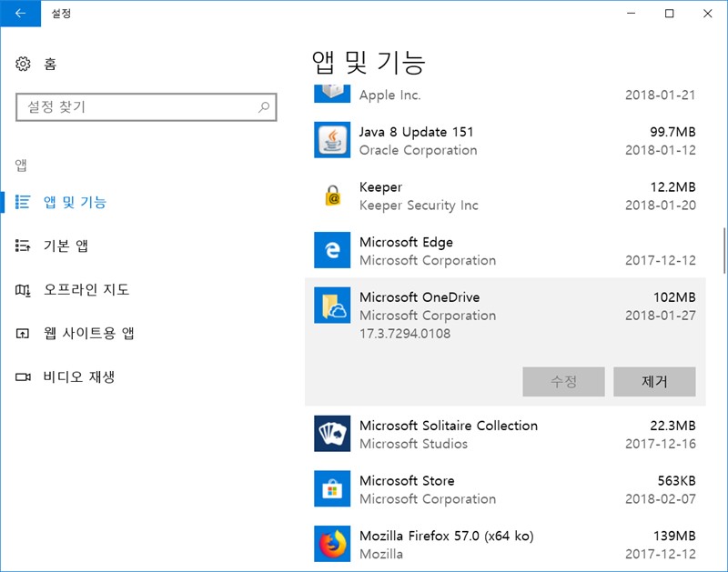Viewport: 728px width, 572px height.
Task: Select the Java 8 Update 151 icon
Action: tap(332, 140)
